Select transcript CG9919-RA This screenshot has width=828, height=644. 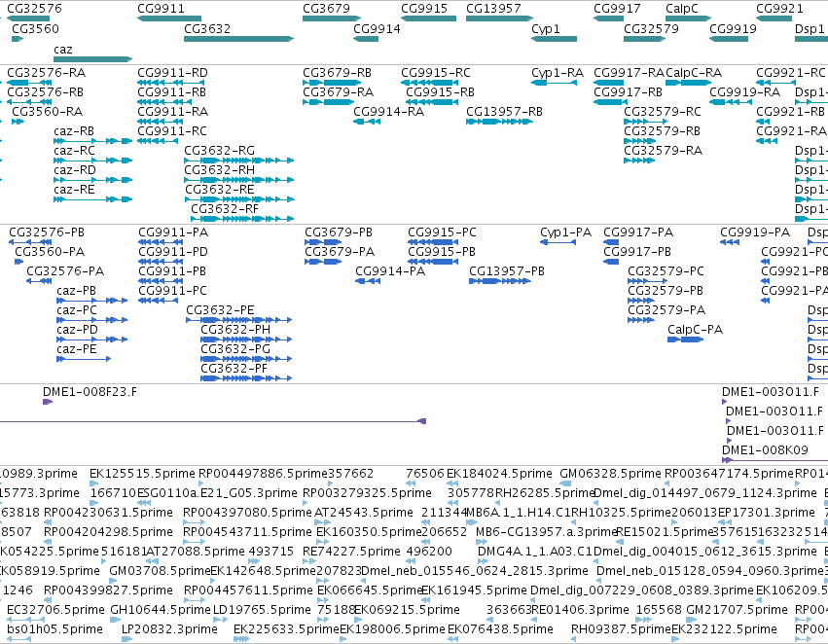(x=744, y=91)
